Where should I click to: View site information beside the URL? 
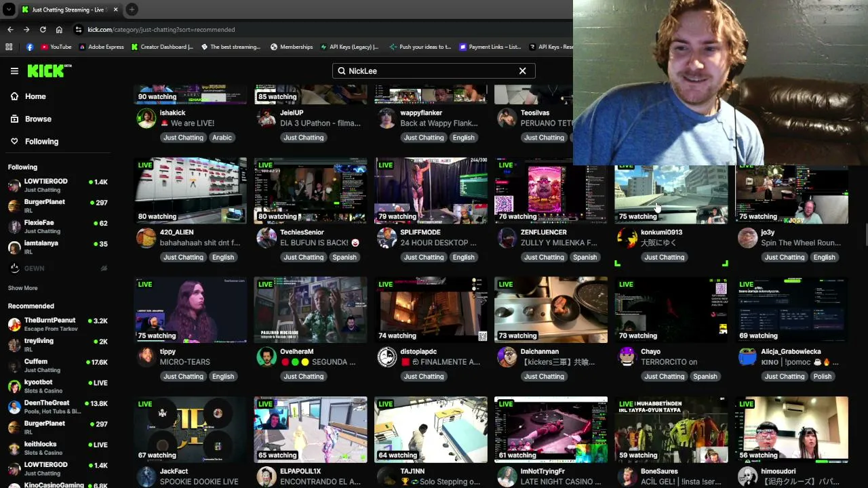click(x=79, y=29)
